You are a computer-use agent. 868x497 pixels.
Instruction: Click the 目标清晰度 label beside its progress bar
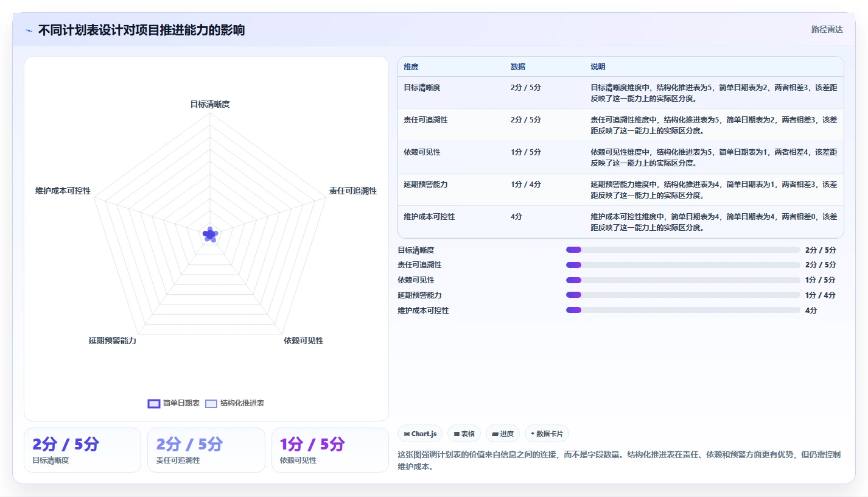[416, 250]
